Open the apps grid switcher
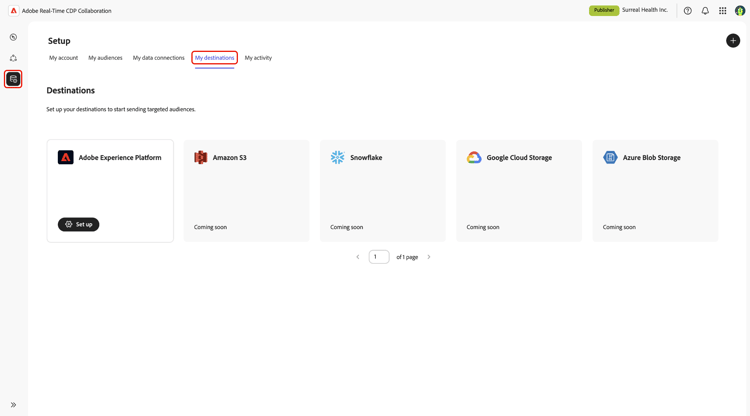The height and width of the screenshot is (416, 750). point(722,11)
